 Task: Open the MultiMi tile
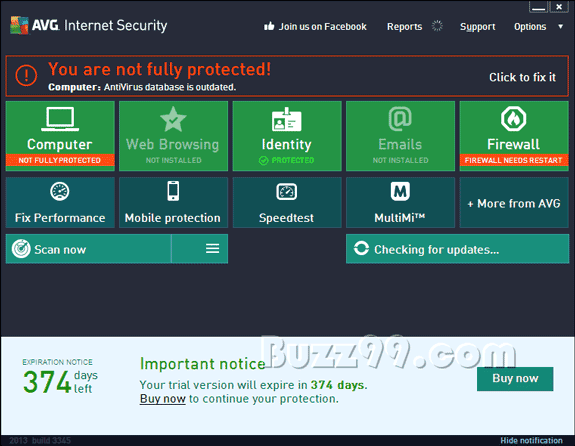tap(400, 202)
